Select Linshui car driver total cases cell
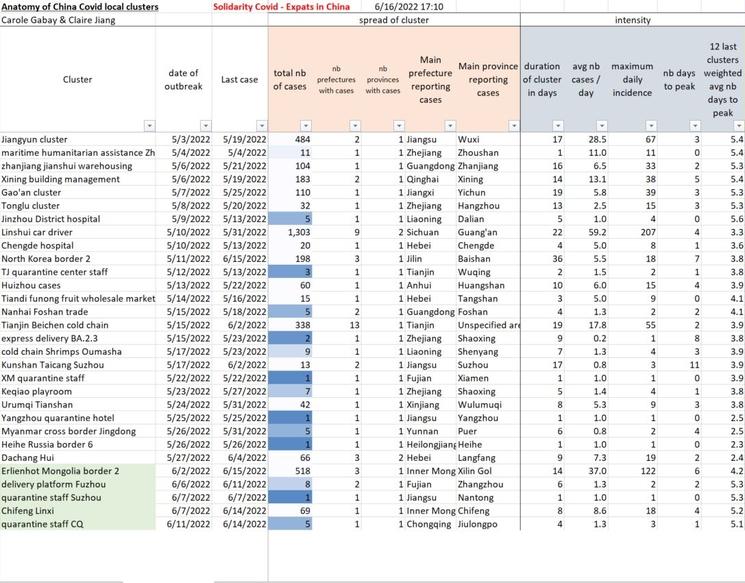Image resolution: width=745 pixels, height=583 pixels. click(x=291, y=232)
